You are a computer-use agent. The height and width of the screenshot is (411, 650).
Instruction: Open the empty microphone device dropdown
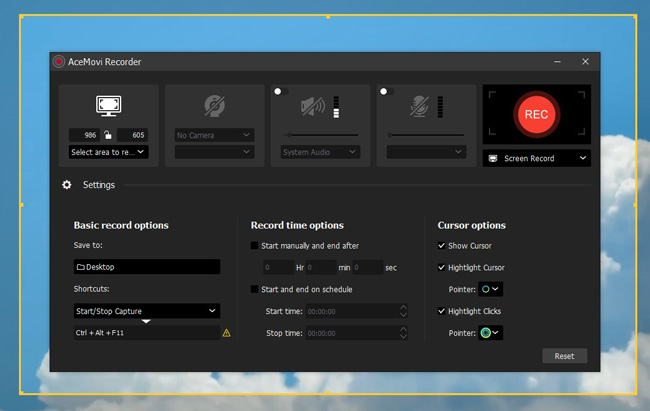(x=426, y=152)
